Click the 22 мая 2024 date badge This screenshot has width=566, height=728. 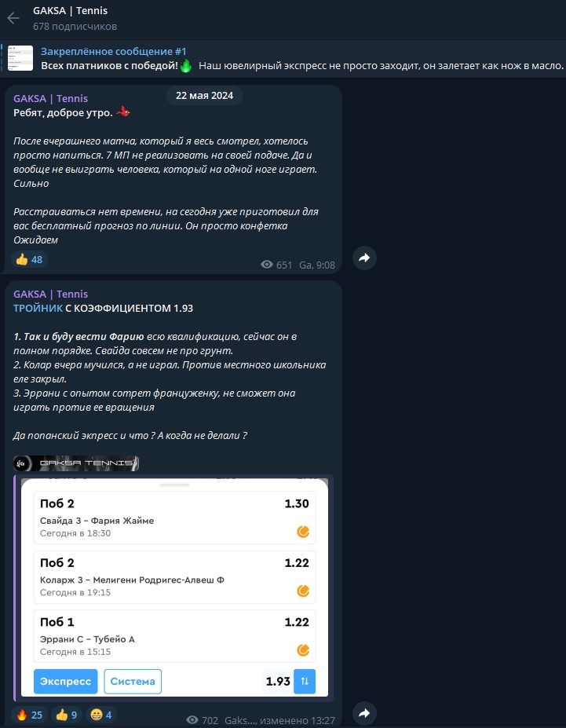204,95
